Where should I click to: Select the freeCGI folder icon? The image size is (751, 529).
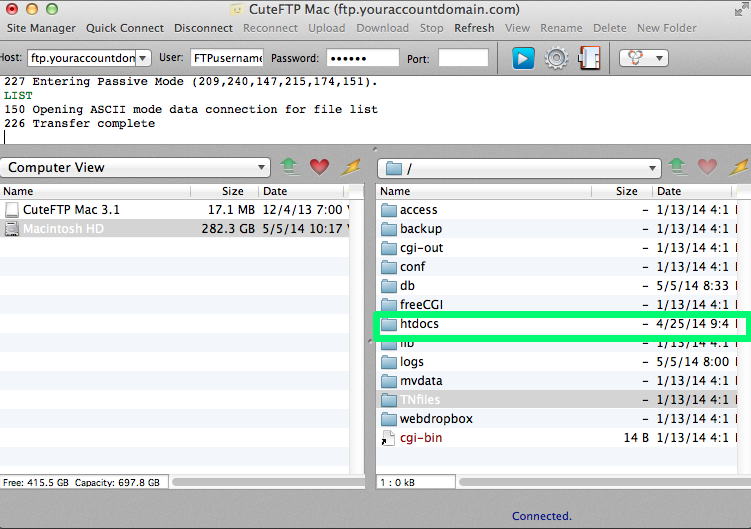click(x=389, y=305)
